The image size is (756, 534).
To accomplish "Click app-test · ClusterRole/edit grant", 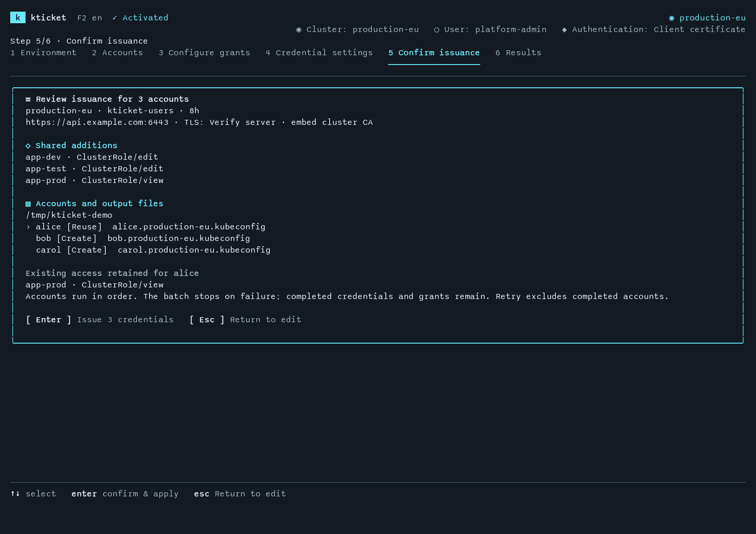I will click(94, 169).
